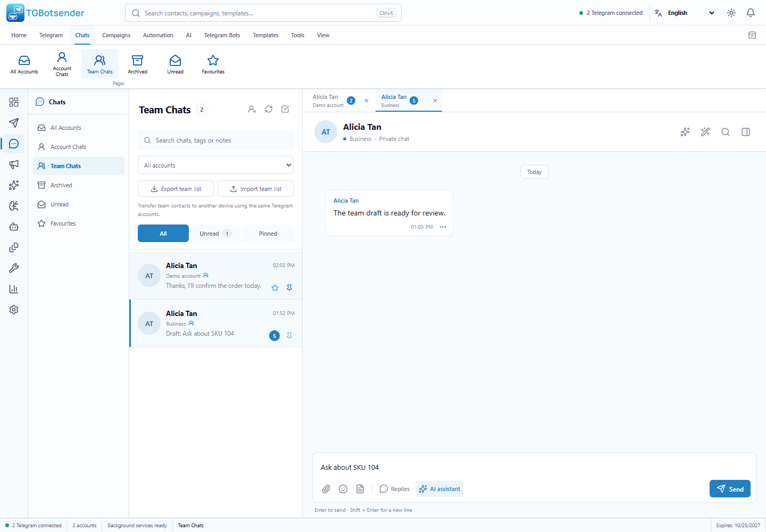Viewport: 766px width, 532px height.
Task: Click the add contact icon beside Team Chats
Action: tap(252, 109)
